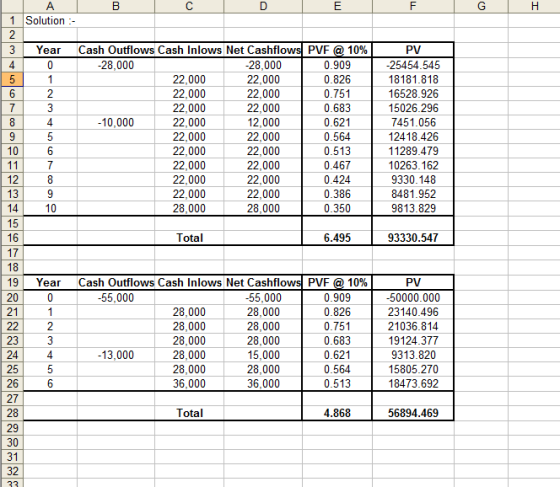The image size is (560, 487).
Task: Select year cell 10 in row 14
Action: click(x=50, y=208)
